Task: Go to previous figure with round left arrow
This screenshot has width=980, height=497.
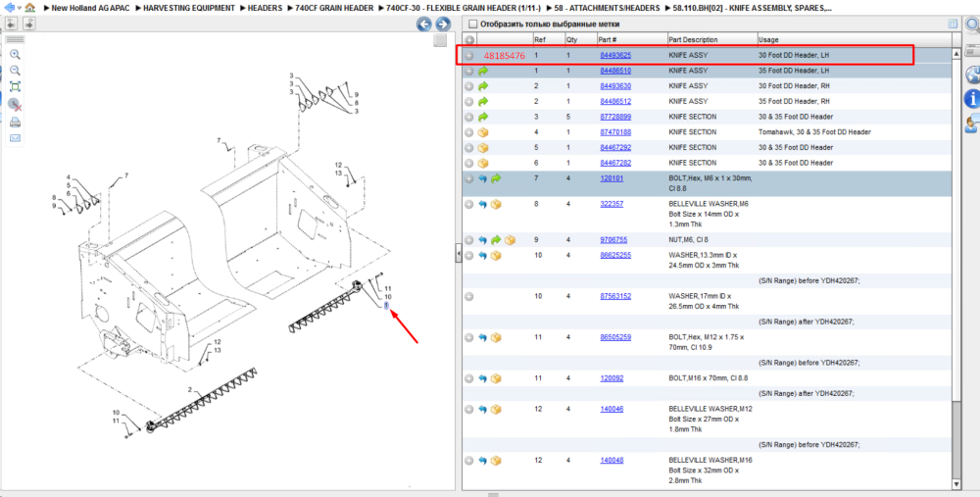Action: (424, 25)
